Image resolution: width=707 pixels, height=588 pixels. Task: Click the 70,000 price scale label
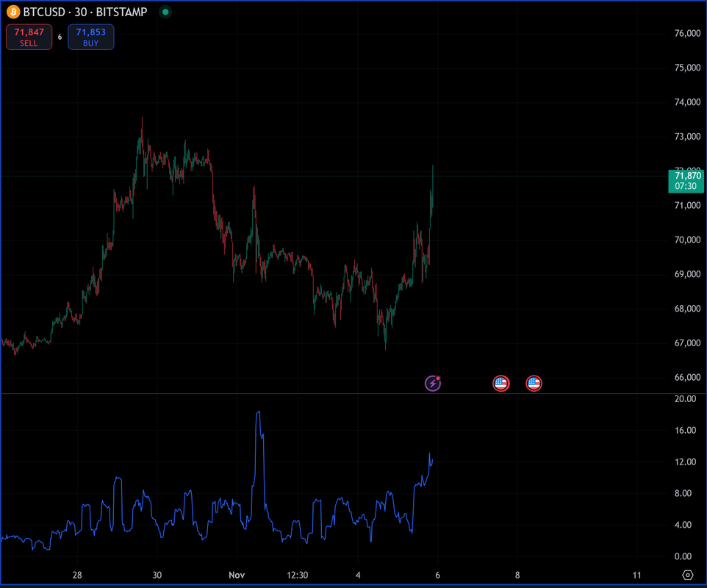tap(687, 240)
